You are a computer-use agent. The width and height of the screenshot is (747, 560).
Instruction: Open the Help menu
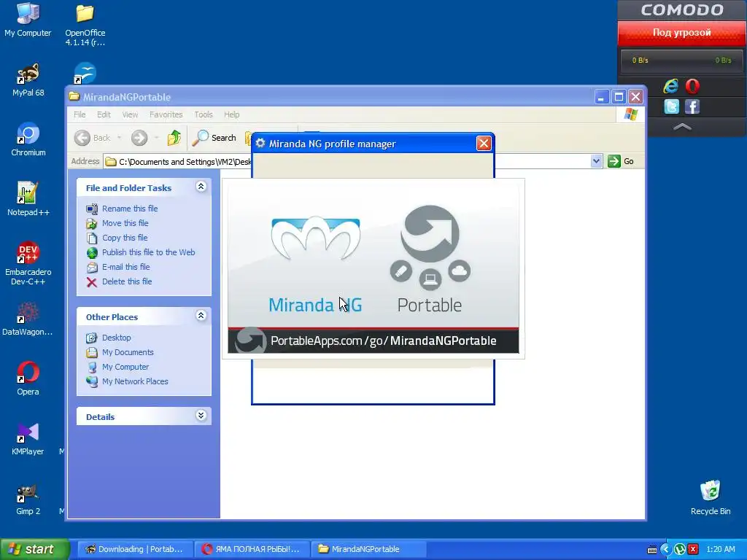click(231, 114)
